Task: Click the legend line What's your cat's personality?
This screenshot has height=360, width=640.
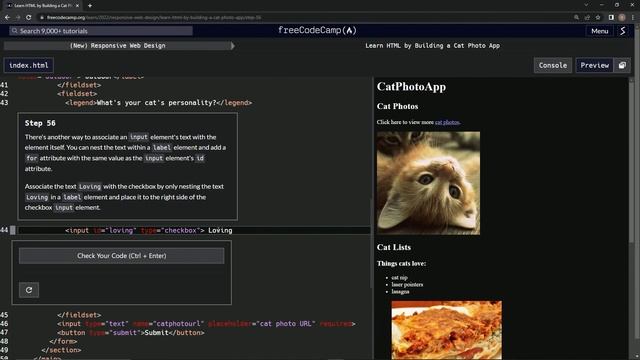Action: (158, 103)
